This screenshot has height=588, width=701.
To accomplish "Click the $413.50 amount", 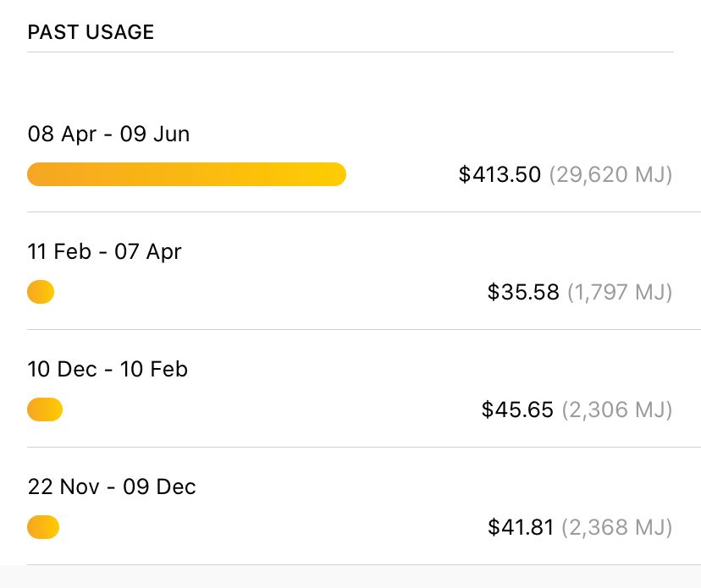I will 499,175.
